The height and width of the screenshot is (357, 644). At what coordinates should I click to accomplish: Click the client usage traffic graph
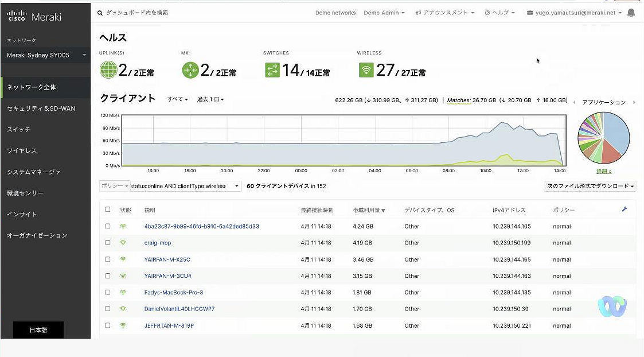(344, 140)
